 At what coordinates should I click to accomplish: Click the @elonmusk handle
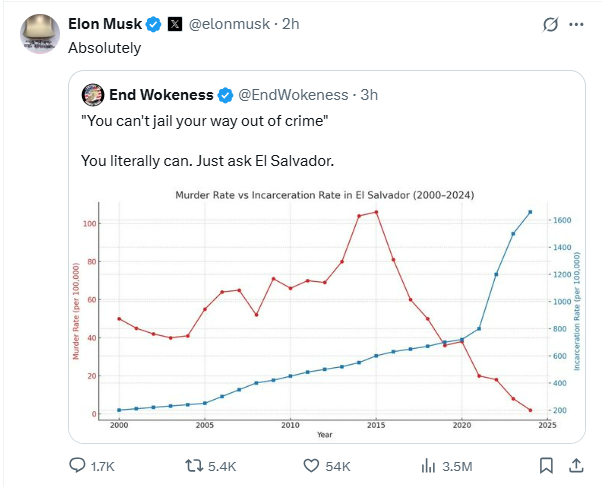(x=231, y=24)
